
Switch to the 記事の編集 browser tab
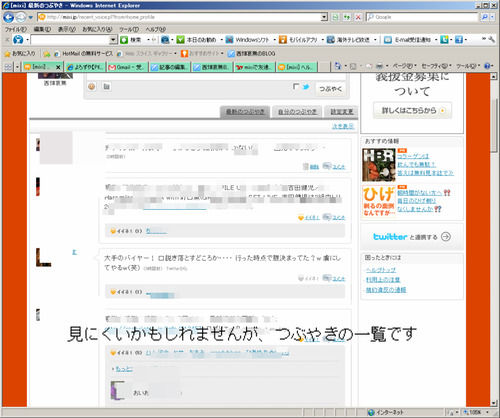click(170, 67)
